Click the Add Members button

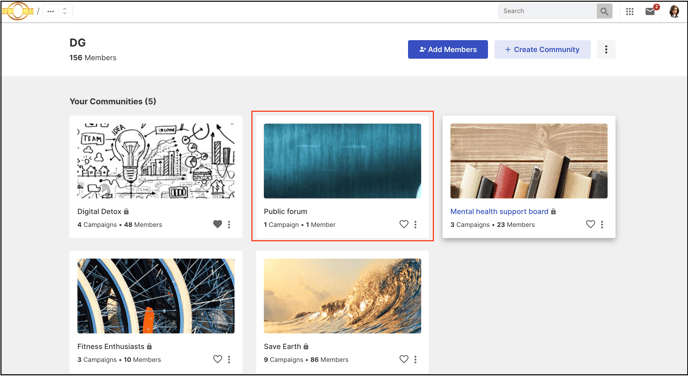point(448,50)
